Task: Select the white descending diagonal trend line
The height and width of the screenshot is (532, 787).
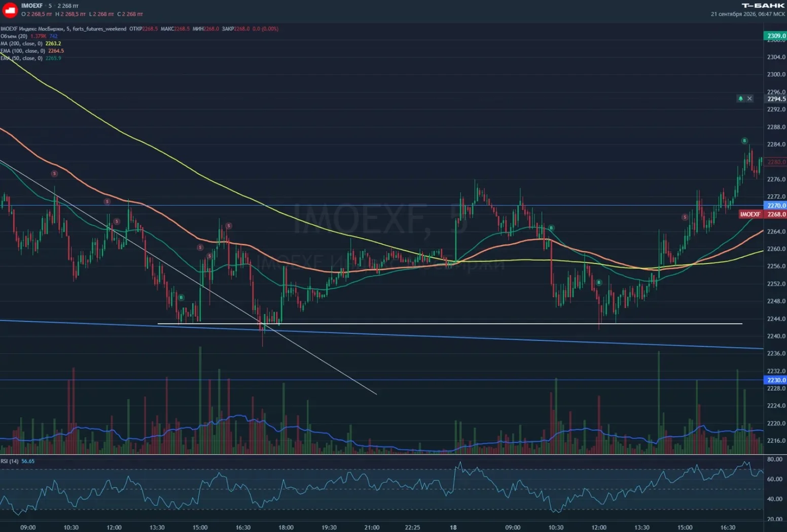Action: click(188, 277)
